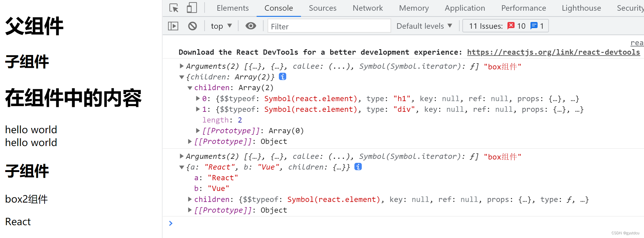Show the console sidebar panel icon
This screenshot has height=238, width=644.
coord(173,26)
